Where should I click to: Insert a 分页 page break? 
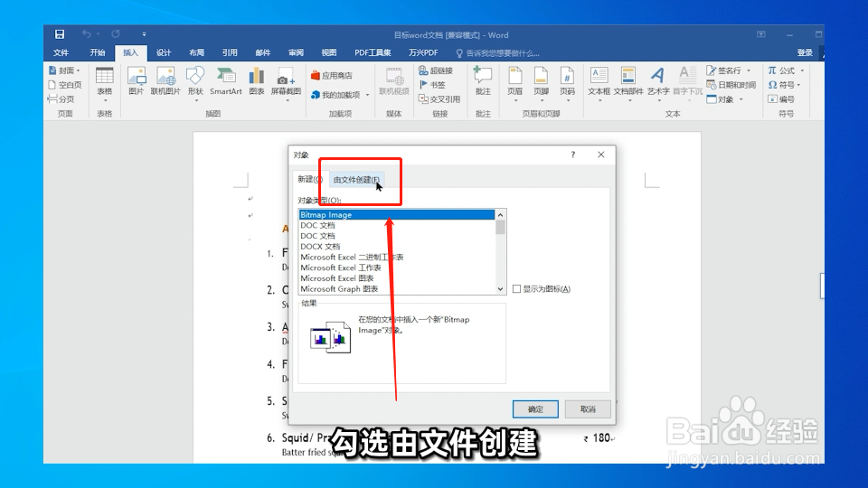click(x=61, y=99)
